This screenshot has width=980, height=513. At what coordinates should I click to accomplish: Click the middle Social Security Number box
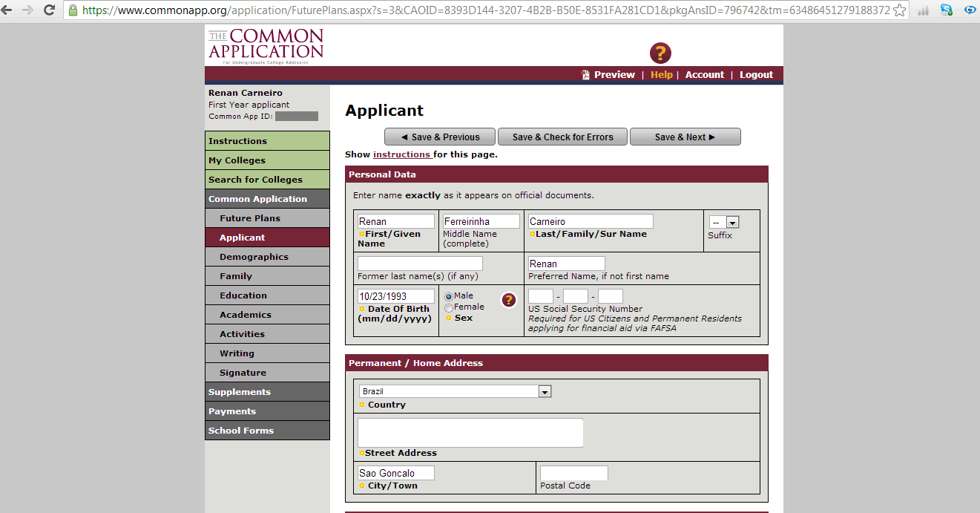(576, 296)
